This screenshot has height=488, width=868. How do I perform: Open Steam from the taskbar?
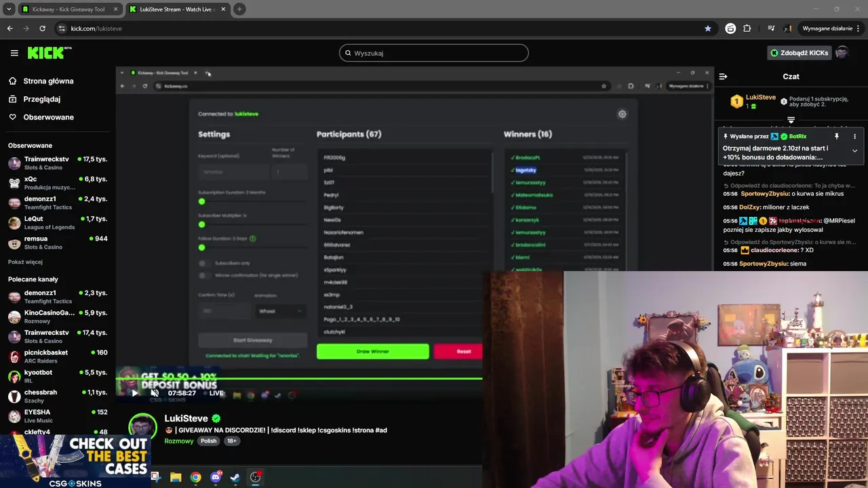(x=235, y=477)
